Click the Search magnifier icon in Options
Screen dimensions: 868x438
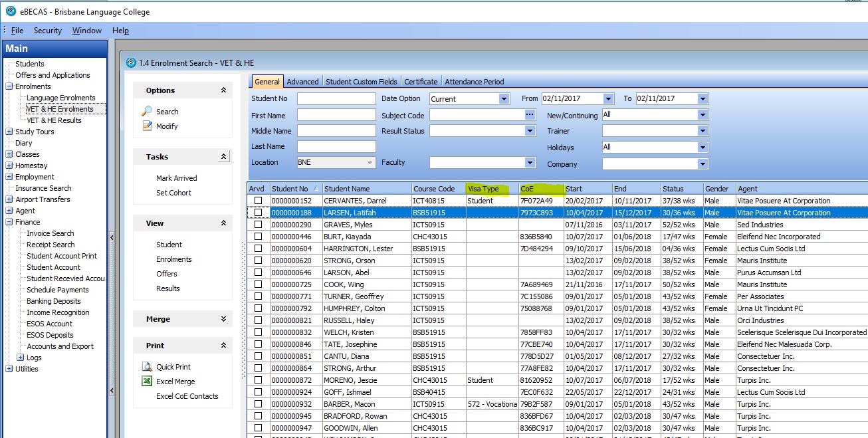pyautogui.click(x=147, y=112)
